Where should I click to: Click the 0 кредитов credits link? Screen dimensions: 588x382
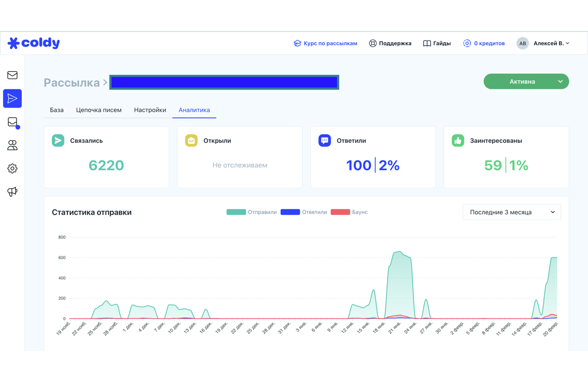click(484, 43)
